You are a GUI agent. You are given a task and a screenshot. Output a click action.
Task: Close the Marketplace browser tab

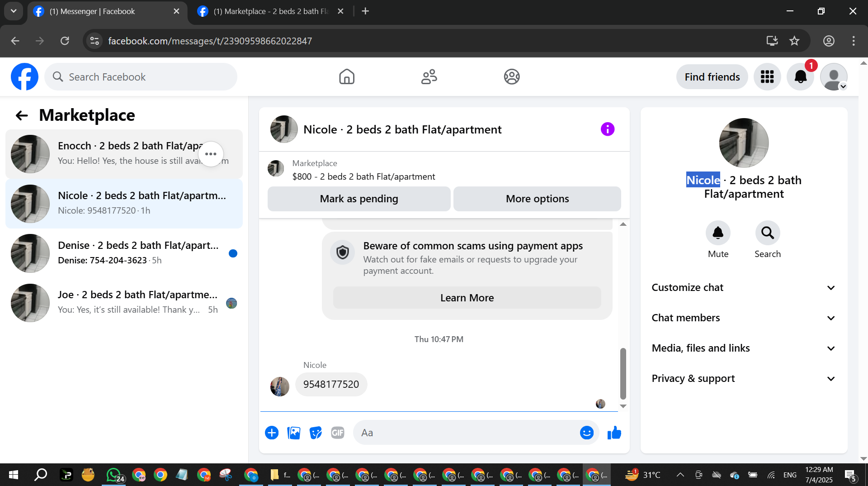[x=340, y=11]
